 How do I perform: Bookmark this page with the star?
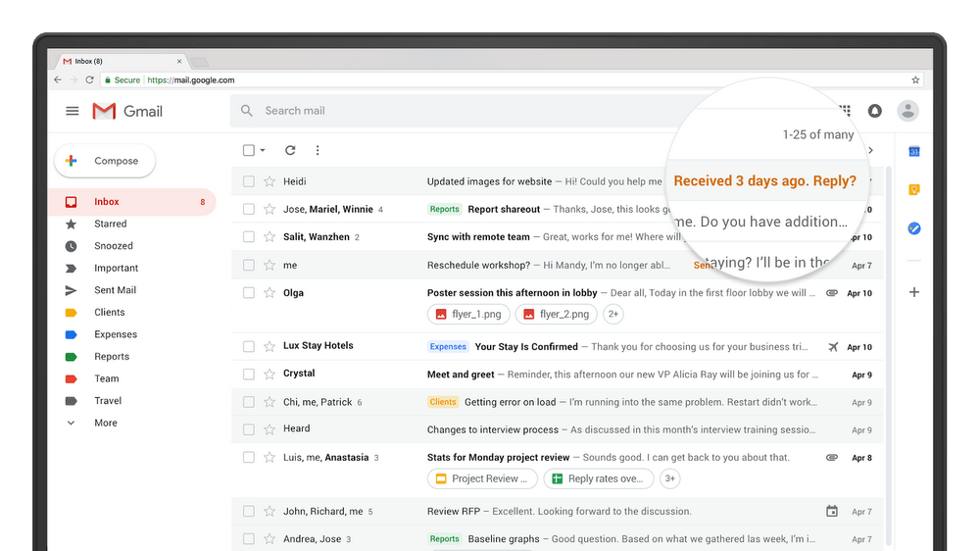(915, 80)
